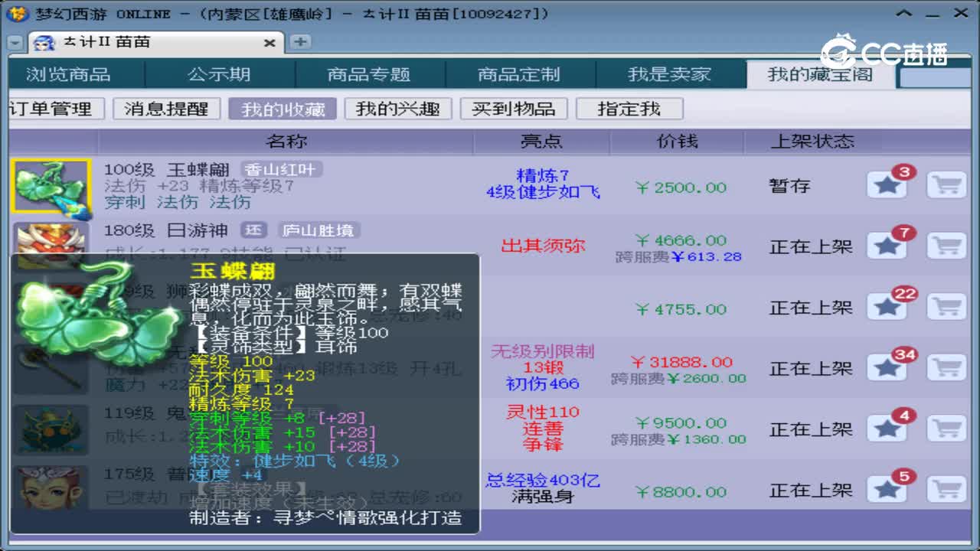
Task: Click the 亮点 column header
Action: [x=541, y=142]
